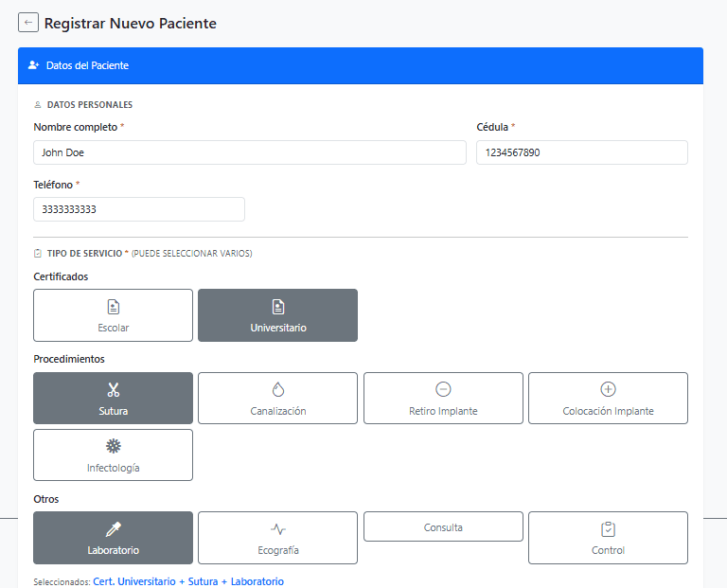This screenshot has width=727, height=588.
Task: Click the Control clipboard-check icon
Action: pos(608,529)
